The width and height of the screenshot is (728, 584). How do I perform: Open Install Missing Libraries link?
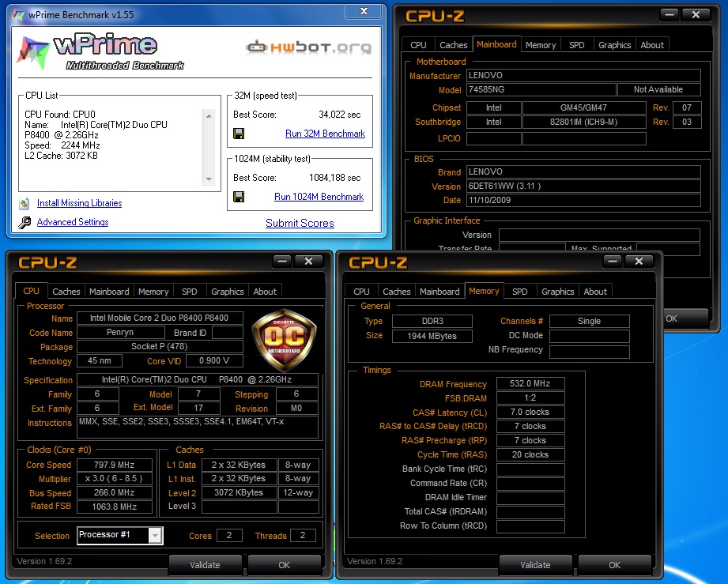(x=79, y=203)
